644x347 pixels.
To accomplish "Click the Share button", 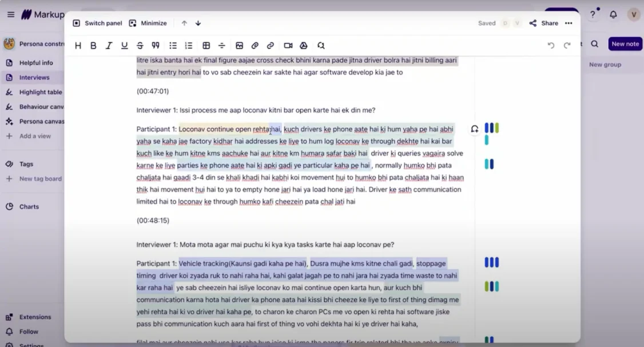I will coord(544,23).
